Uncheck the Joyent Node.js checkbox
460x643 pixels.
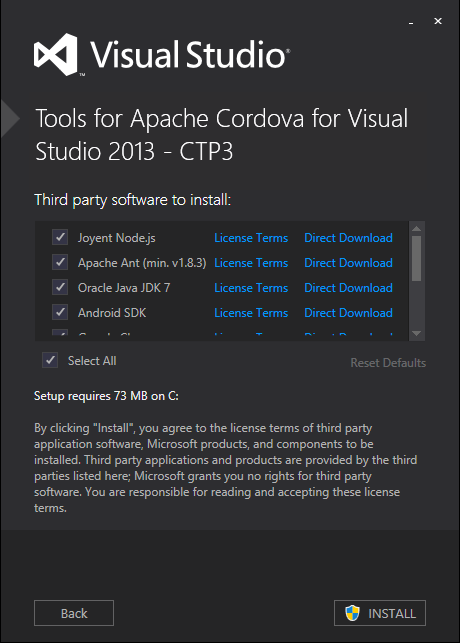click(x=60, y=237)
